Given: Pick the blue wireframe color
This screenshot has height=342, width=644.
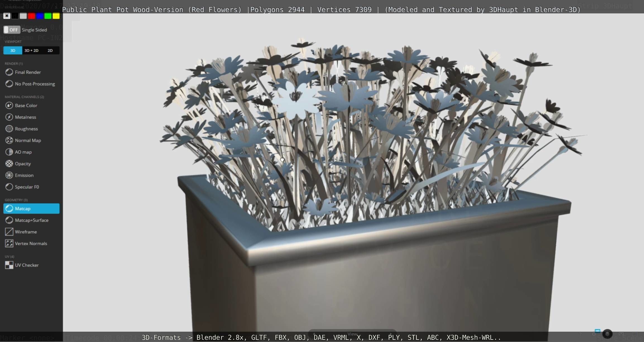Looking at the screenshot, I should point(40,16).
